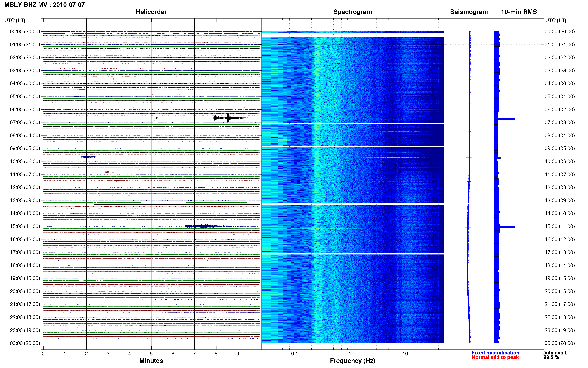Select the right-axis time label 02:00 (22:00)

pos(560,57)
